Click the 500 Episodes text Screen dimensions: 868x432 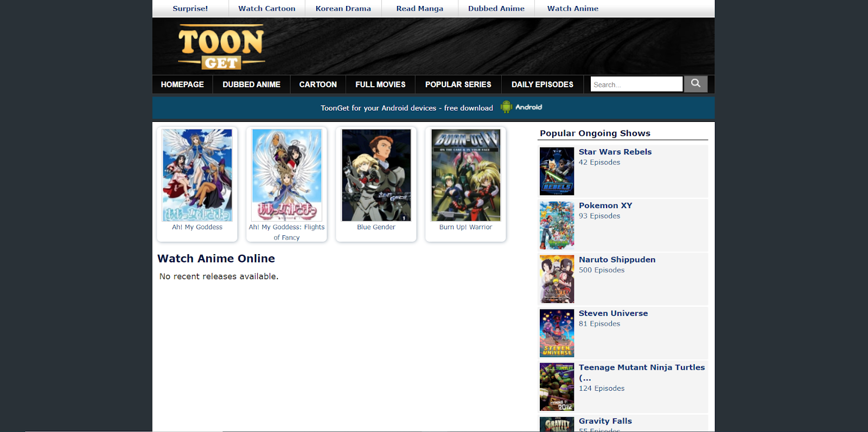coord(602,270)
